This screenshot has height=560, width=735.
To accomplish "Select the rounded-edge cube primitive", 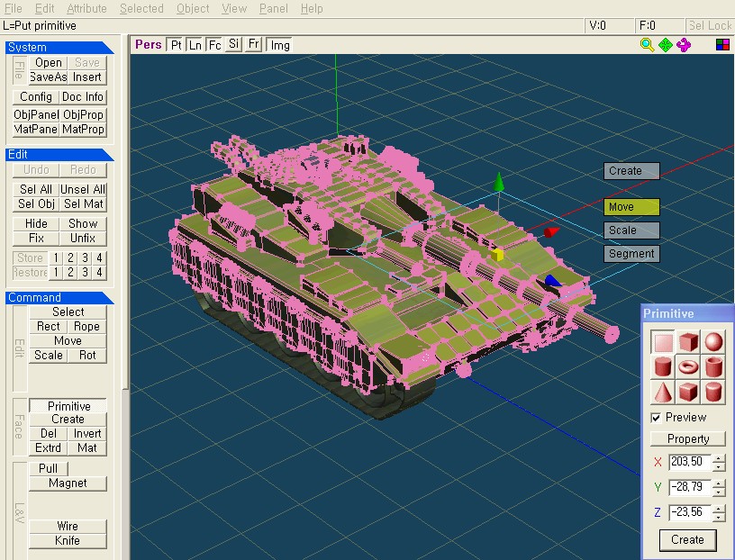I will pyautogui.click(x=688, y=393).
